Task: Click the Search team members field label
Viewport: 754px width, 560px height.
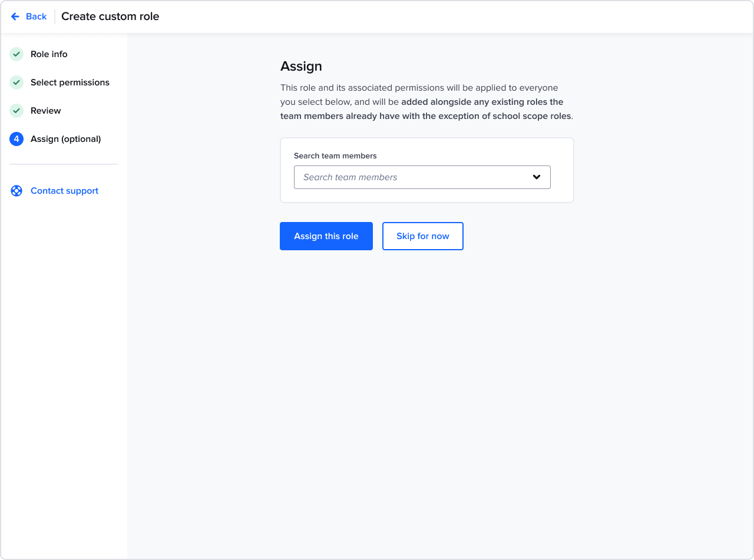Action: (335, 156)
